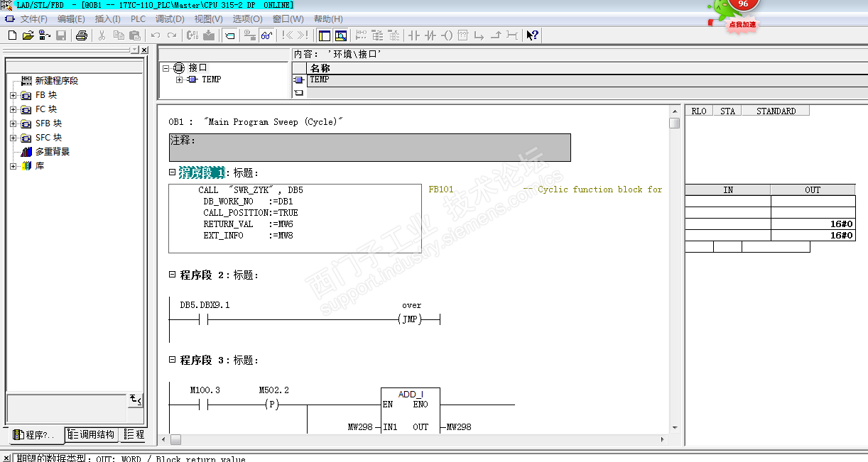Expand the TEMP interface node
The height and width of the screenshot is (462, 868).
tap(180, 79)
